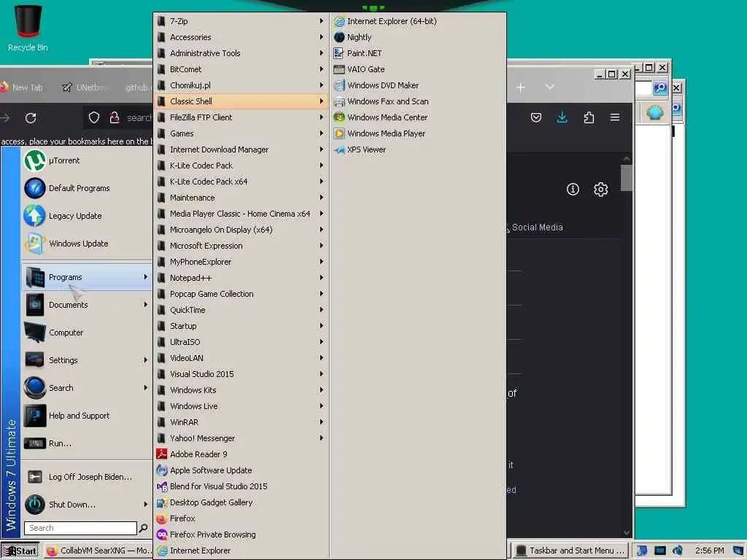Save to Pocket icon in Firefox
This screenshot has height=560, width=747.
(x=536, y=117)
